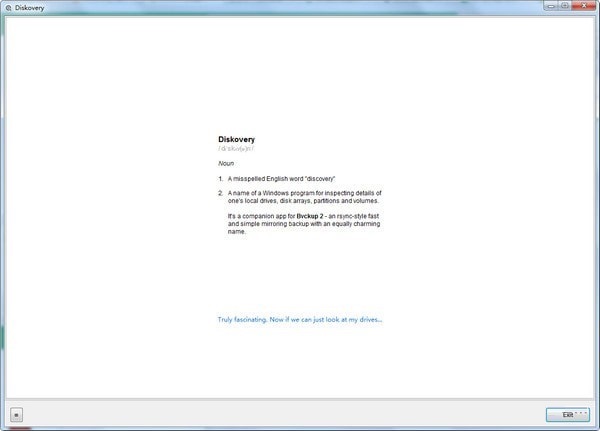Screen dimensions: 600x431
Task: Click the bold 'Diskovery' heading
Action: point(236,139)
